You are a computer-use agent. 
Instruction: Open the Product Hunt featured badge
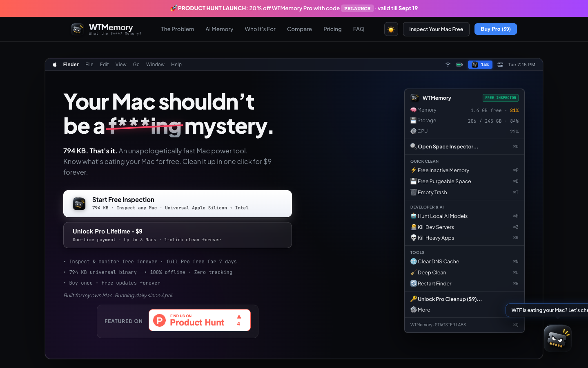coord(200,320)
